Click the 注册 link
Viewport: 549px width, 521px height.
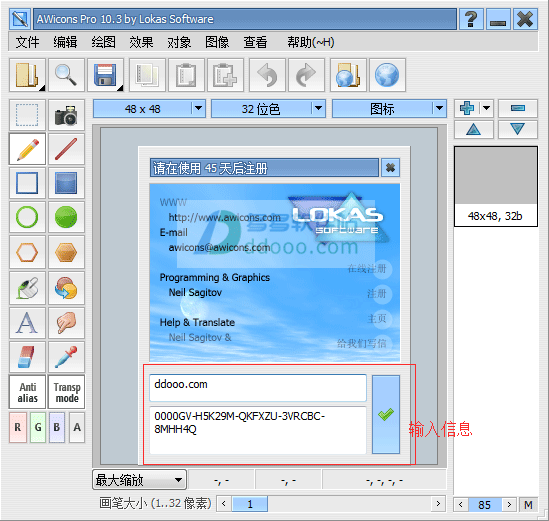click(377, 293)
